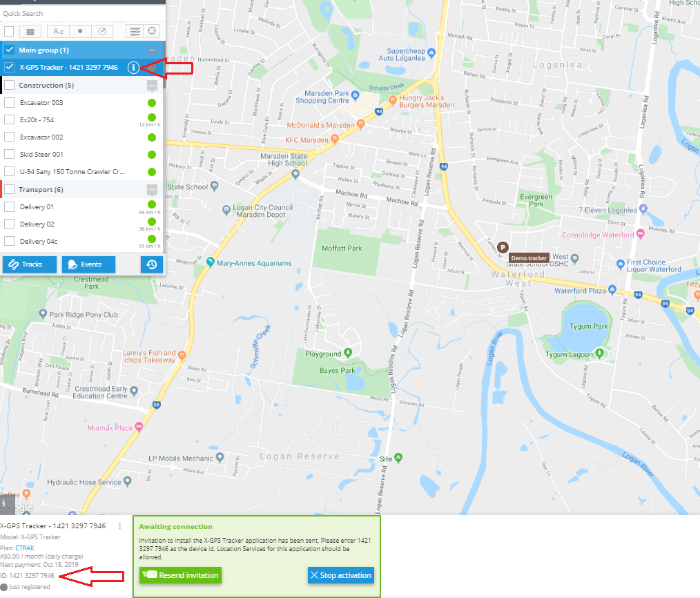Toggle the select-all checkbox in the toolbar
This screenshot has height=598, width=700.
(x=9, y=31)
